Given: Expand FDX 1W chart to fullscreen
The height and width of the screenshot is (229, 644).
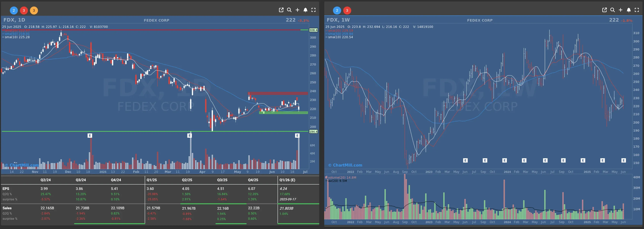Looking at the screenshot, I should point(637,10).
